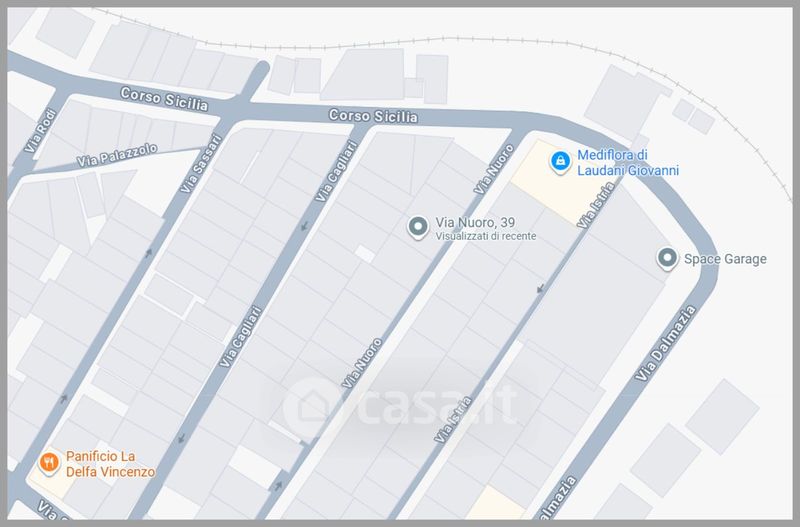Click the Via Nuoro, 39 location pin
Screen dimensions: 800x527
[x=418, y=227]
